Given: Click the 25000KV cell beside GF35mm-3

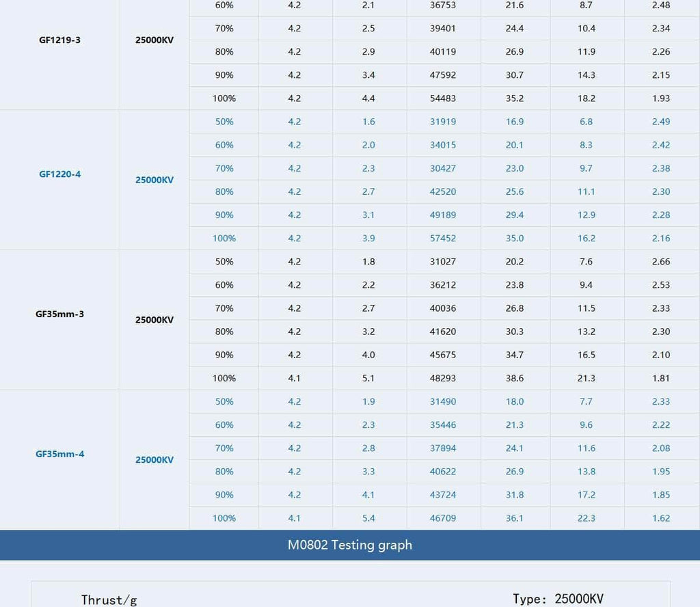Looking at the screenshot, I should [154, 320].
